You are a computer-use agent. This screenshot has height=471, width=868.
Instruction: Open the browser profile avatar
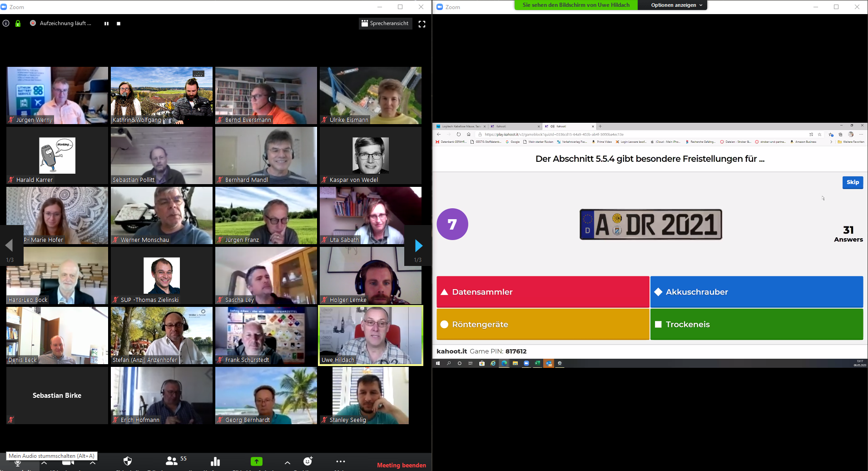point(851,135)
